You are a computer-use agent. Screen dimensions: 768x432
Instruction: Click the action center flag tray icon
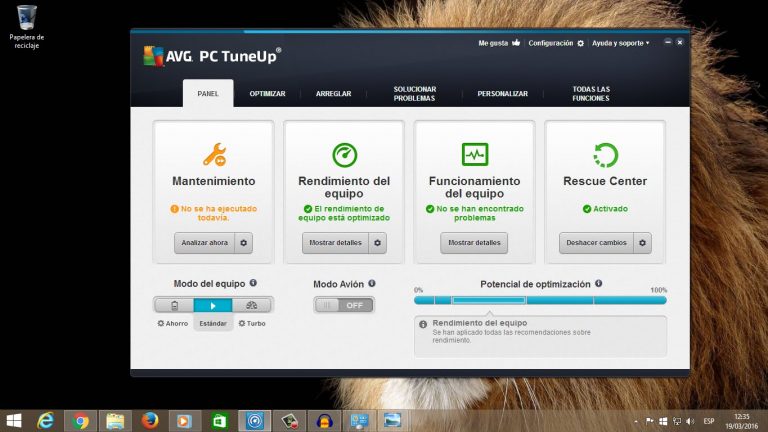click(x=649, y=421)
